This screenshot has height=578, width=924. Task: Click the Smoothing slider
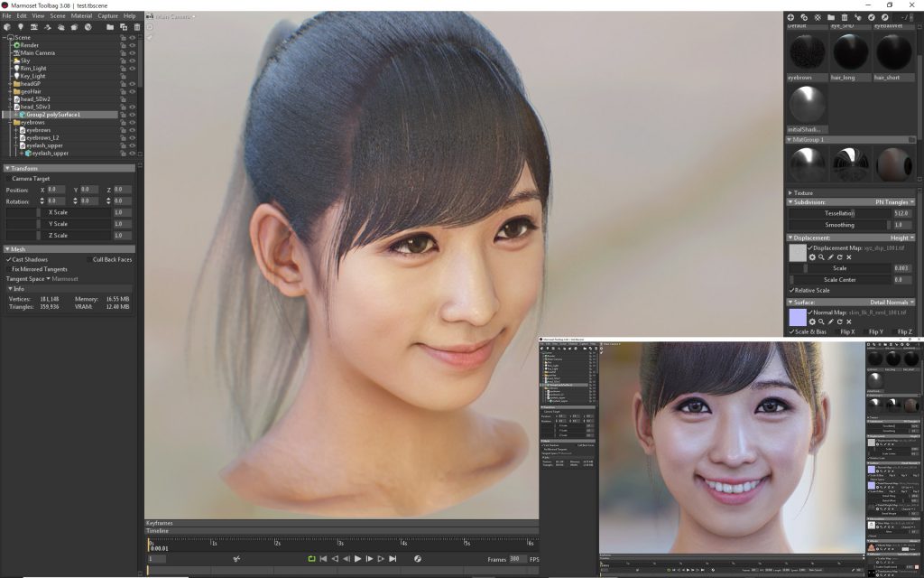(x=840, y=225)
